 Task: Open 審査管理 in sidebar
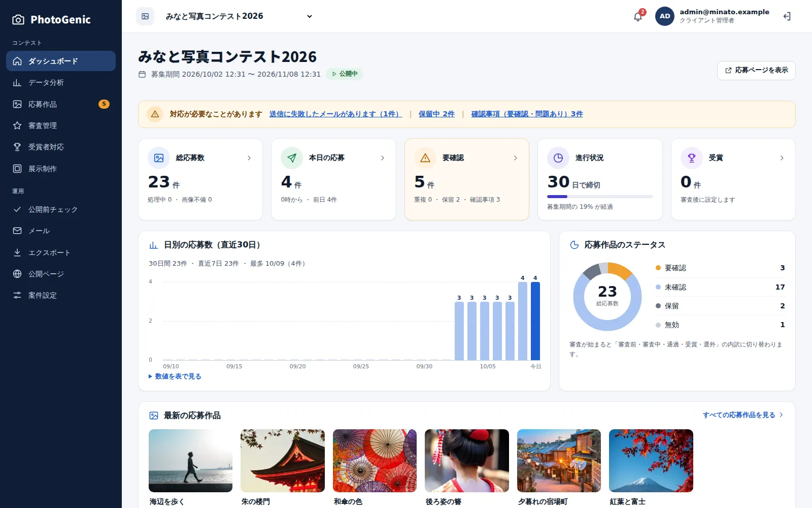click(61, 125)
